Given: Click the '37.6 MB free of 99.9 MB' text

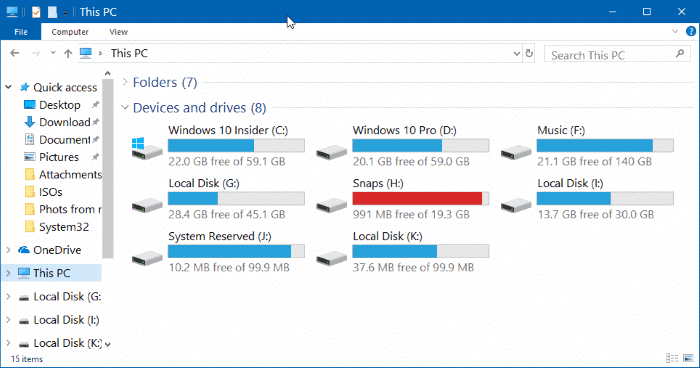Looking at the screenshot, I should (x=413, y=267).
